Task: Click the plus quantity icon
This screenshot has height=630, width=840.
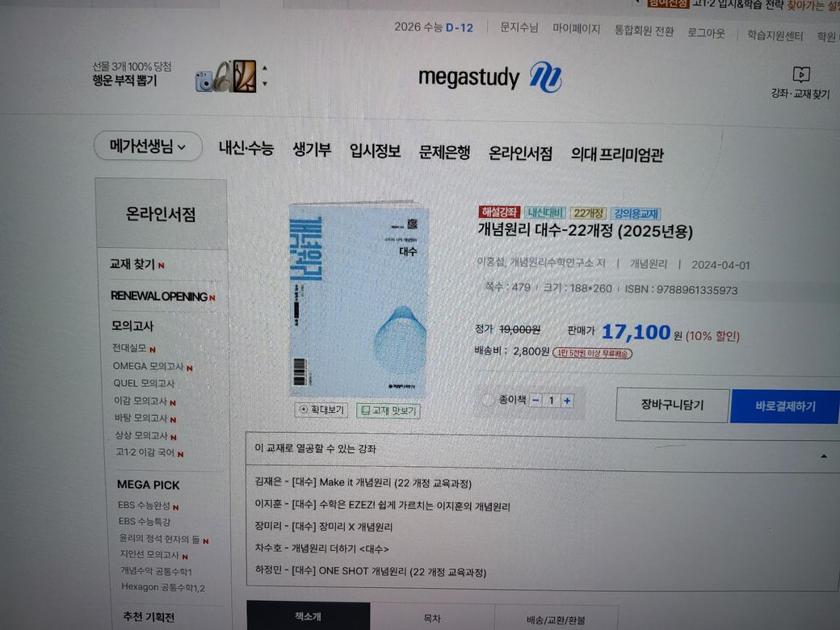Action: click(567, 400)
